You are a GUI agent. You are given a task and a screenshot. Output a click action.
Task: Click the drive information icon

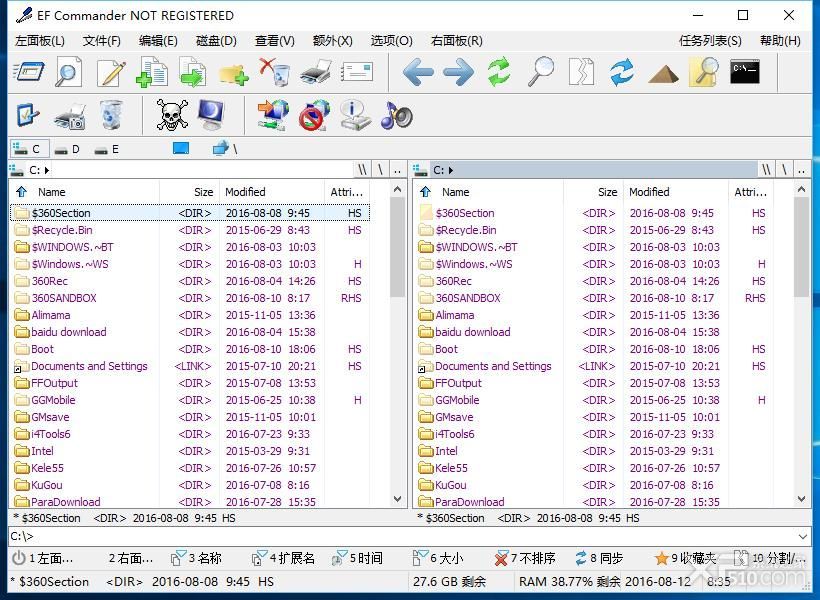(355, 115)
